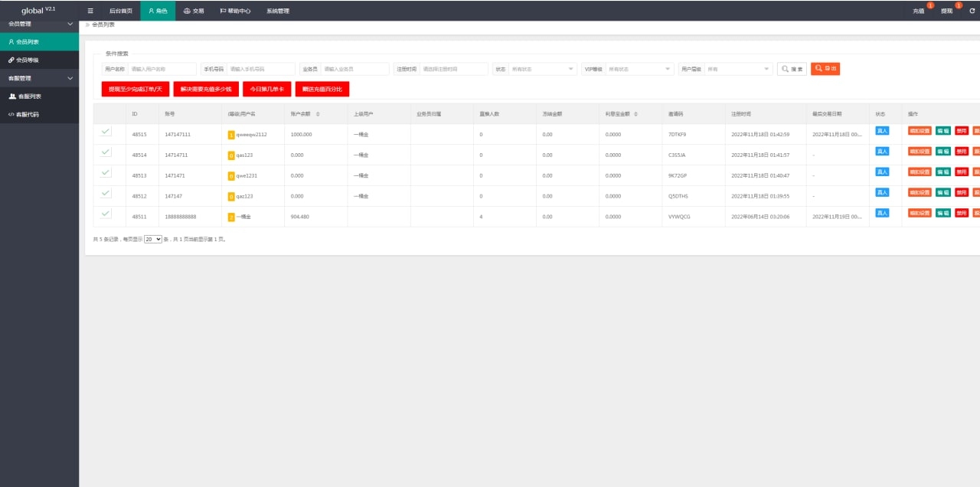Click the 用户名称 search input field
Viewport: 980px width, 487px height.
click(162, 69)
